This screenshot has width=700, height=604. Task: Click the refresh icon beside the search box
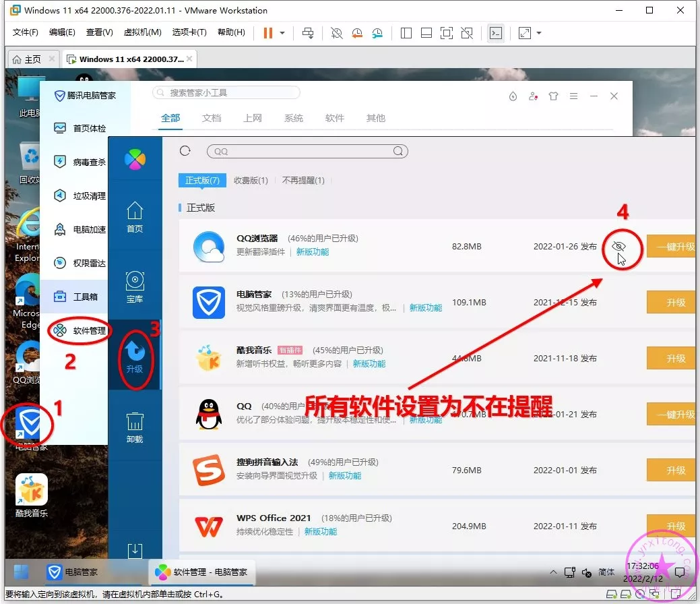(185, 151)
